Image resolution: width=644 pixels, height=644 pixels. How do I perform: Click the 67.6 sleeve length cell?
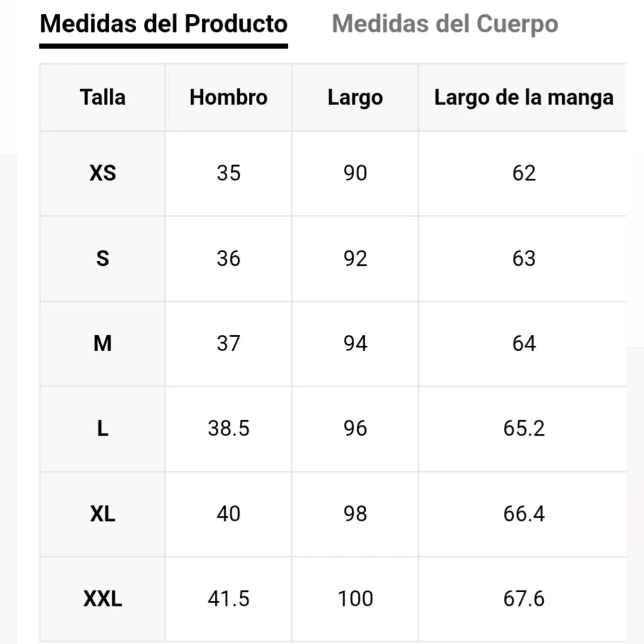524,599
